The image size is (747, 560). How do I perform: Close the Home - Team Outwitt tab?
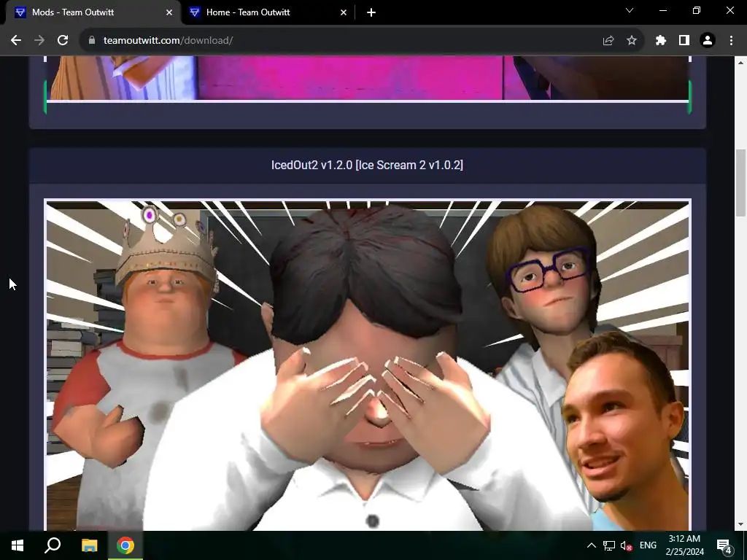coord(344,12)
